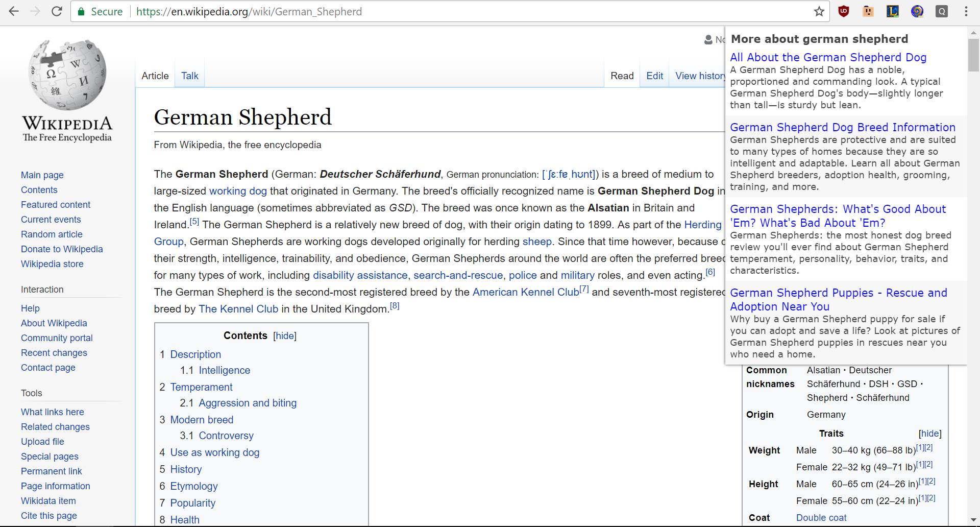Follow the American Kennel Club link
This screenshot has height=527, width=980.
(x=526, y=292)
